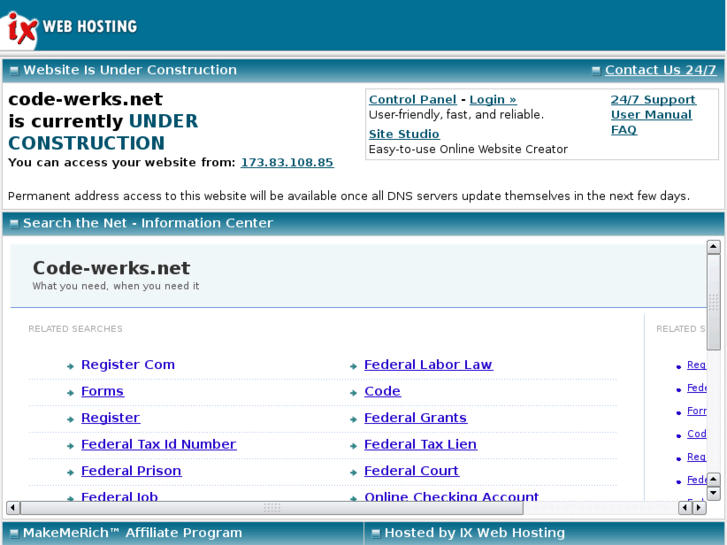The width and height of the screenshot is (727, 545).
Task: Open the Federal Tax Lien search
Action: 420,444
